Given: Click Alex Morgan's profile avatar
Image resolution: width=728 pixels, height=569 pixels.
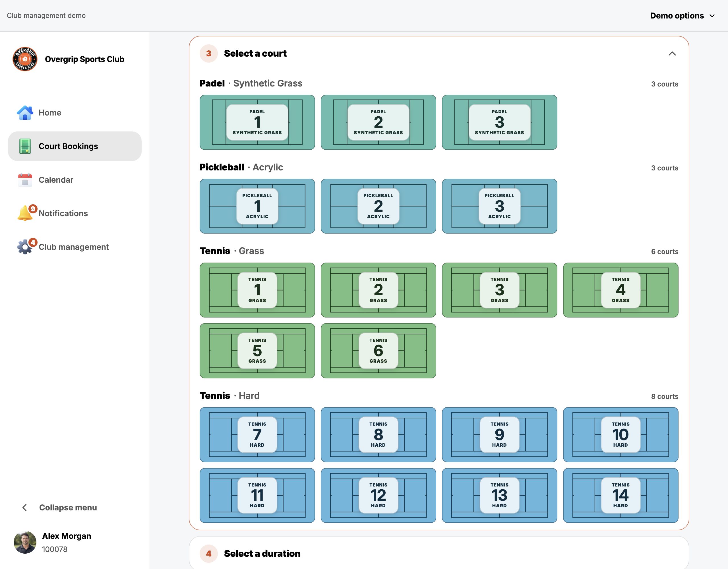Looking at the screenshot, I should coord(25,542).
